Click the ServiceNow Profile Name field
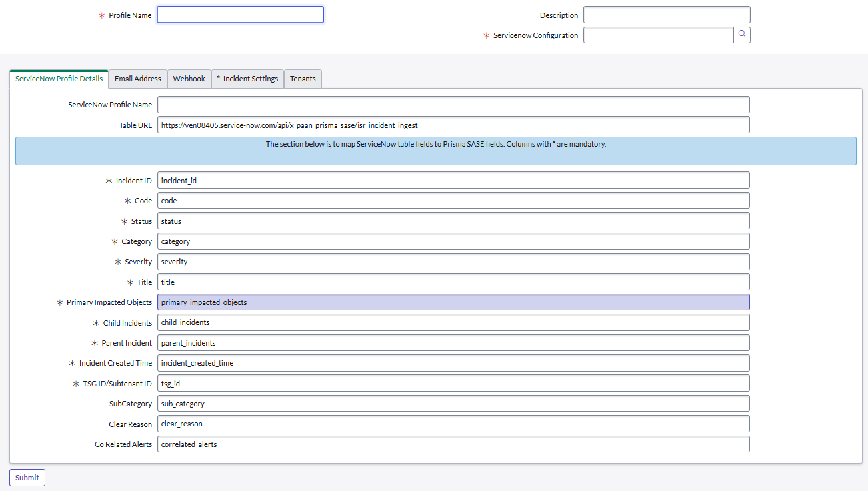The width and height of the screenshot is (868, 491). pyautogui.click(x=453, y=105)
